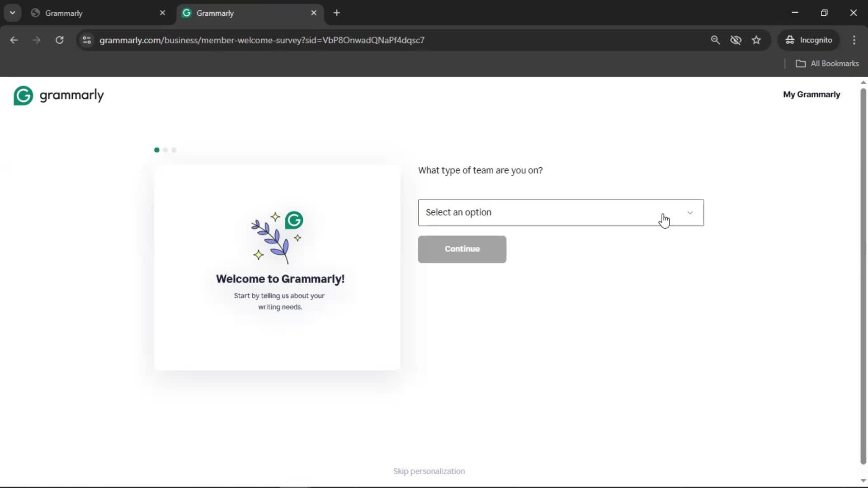Screen dimensions: 868x488
Task: Open new tab with plus icon
Action: click(336, 13)
